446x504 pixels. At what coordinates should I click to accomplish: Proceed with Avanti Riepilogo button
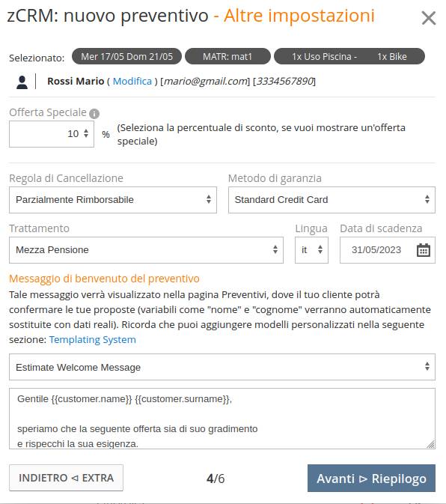(x=371, y=478)
